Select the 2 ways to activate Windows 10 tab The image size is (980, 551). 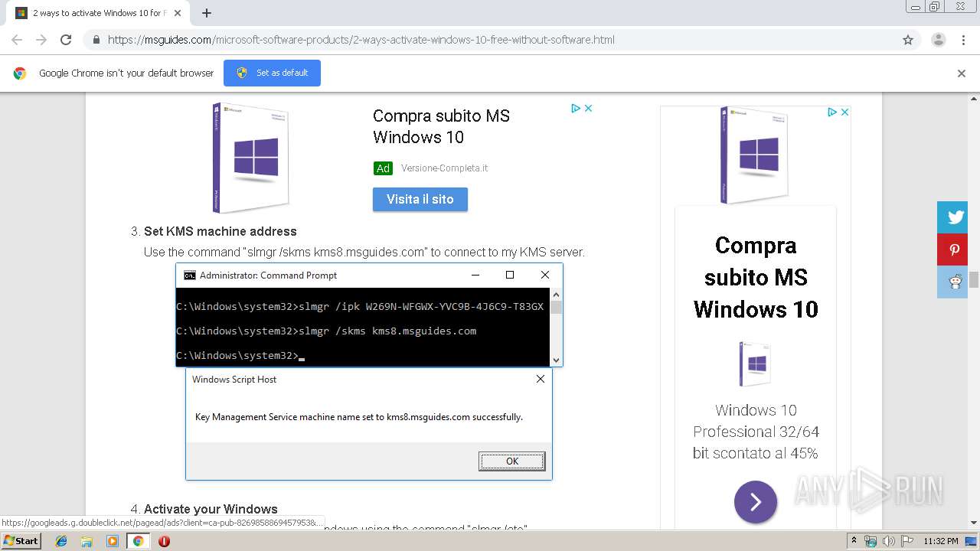100,13
